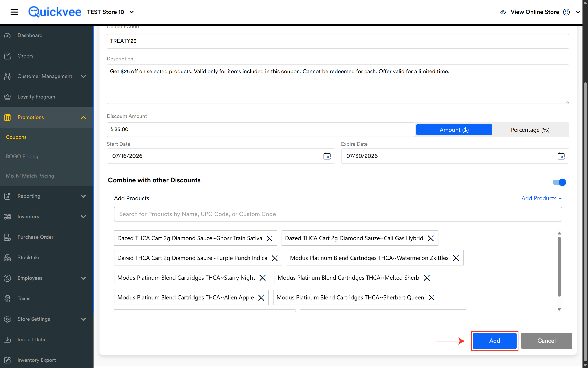Switch discount type to Percentage (%)

click(530, 130)
